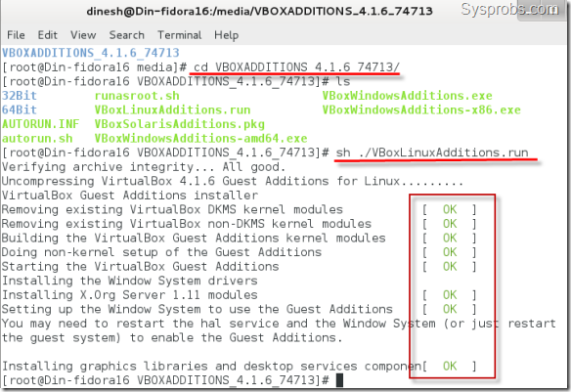Open the Search menu
The width and height of the screenshot is (571, 392).
click(127, 35)
